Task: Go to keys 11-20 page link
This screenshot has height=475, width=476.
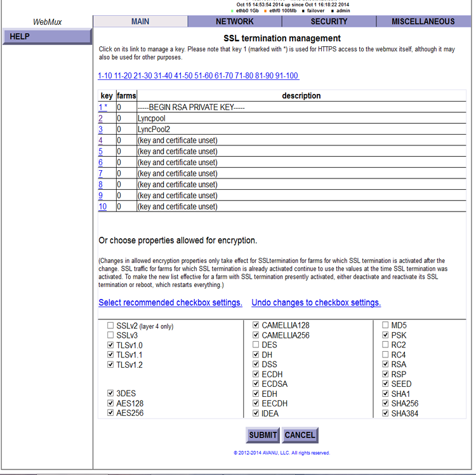Action: (123, 76)
